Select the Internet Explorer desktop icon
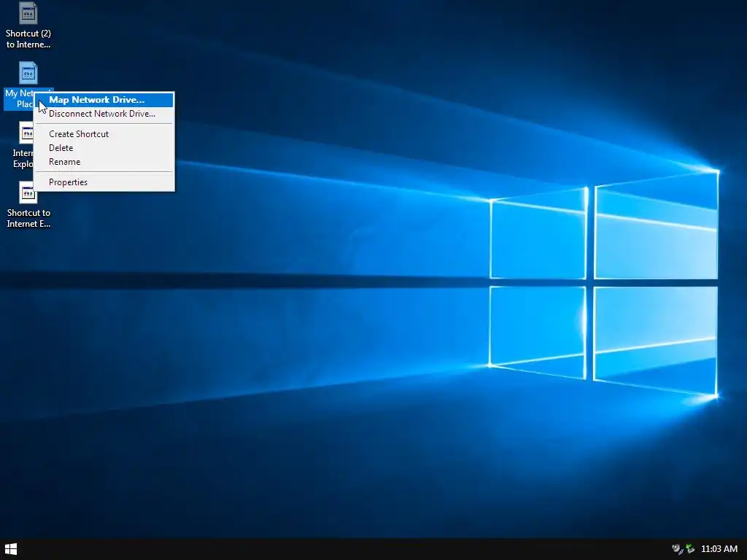 pos(26,133)
